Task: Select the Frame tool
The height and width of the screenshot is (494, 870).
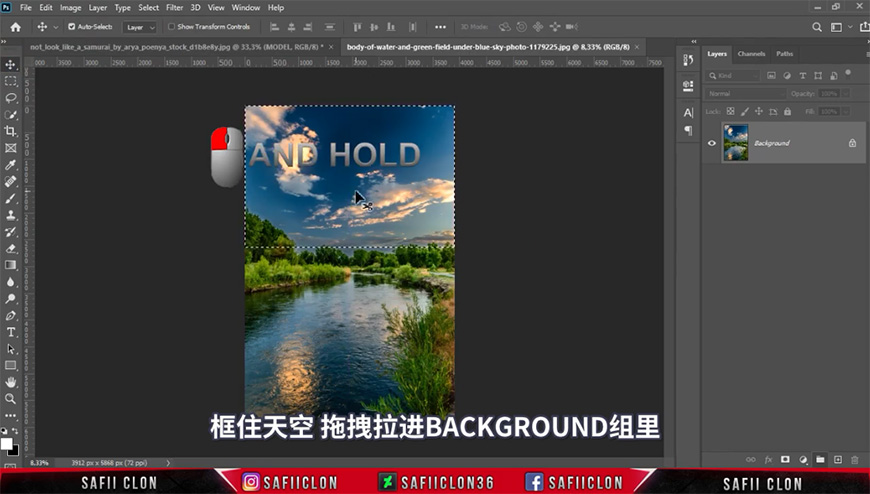Action: click(x=11, y=148)
